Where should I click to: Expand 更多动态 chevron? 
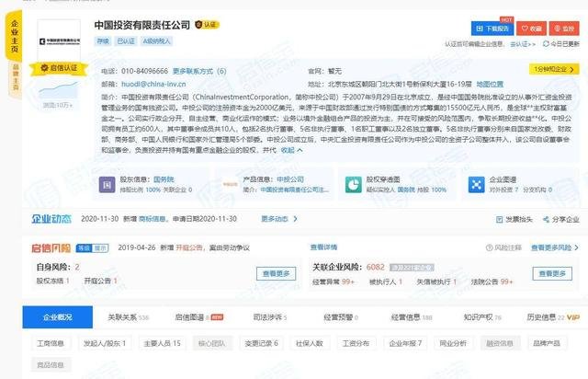[x=295, y=219]
